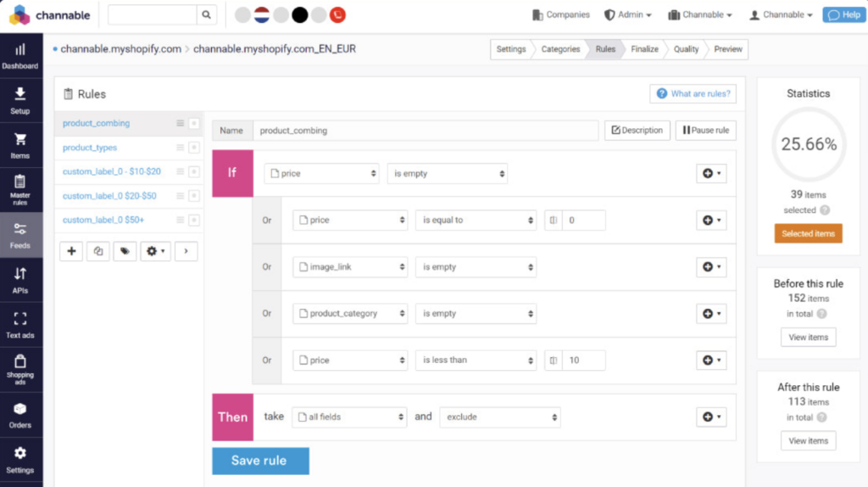Go to Items in the sidebar
This screenshot has height=487, width=868.
pyautogui.click(x=20, y=146)
